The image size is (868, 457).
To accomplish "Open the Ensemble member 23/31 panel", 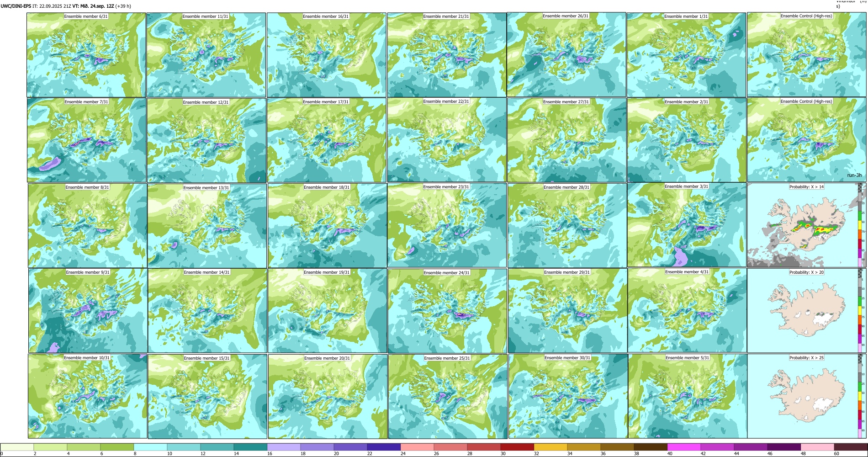I will [447, 225].
